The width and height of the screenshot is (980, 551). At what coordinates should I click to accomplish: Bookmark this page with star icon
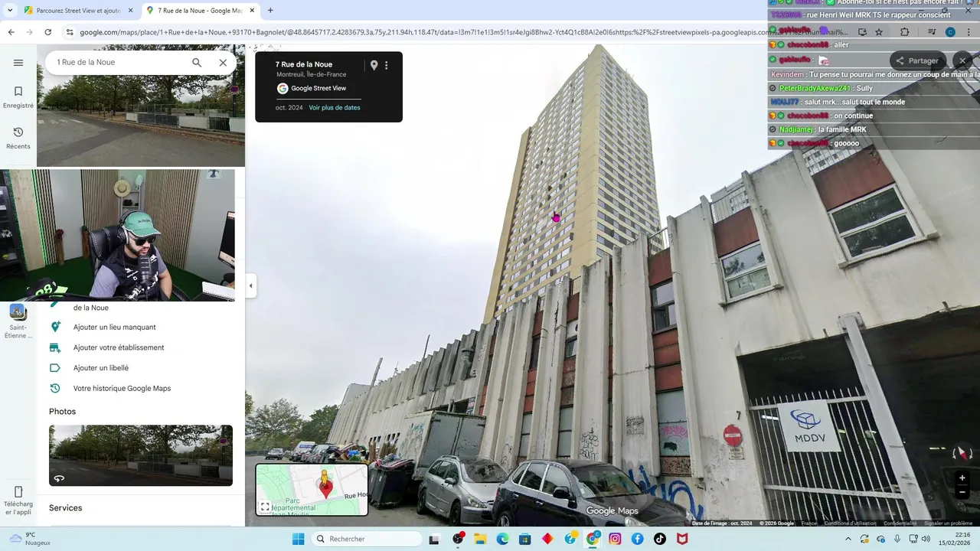(879, 32)
